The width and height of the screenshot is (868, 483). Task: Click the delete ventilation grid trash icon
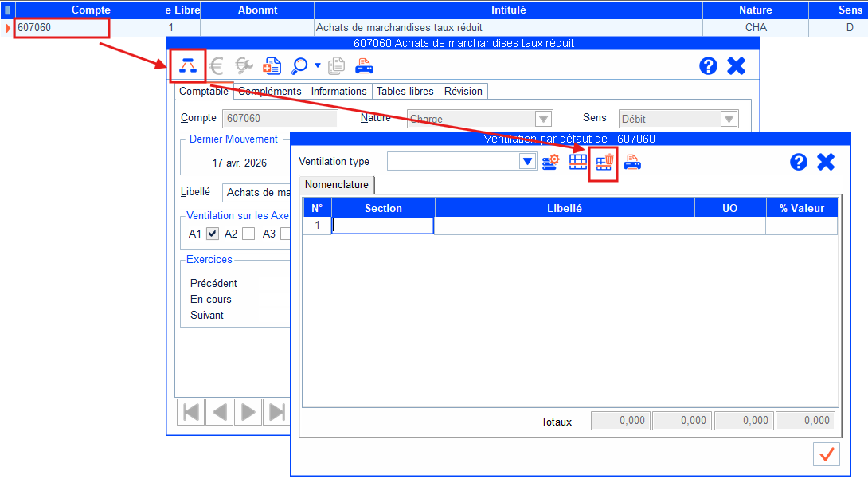(x=605, y=162)
